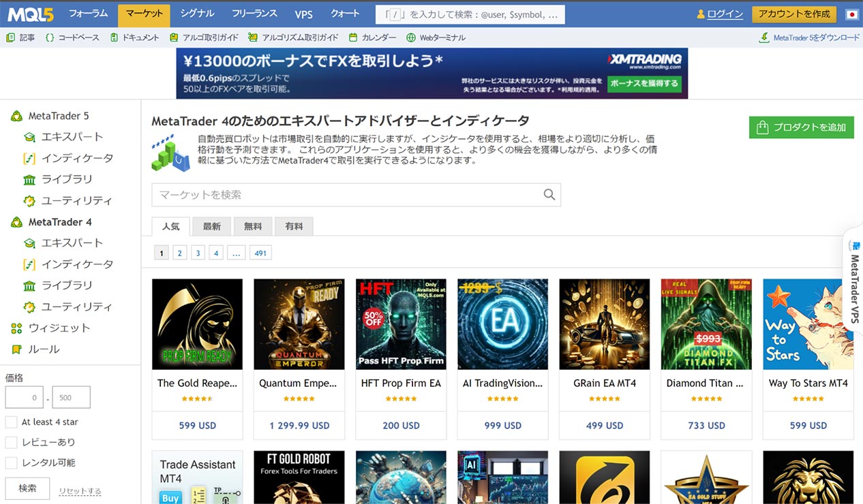Click the アカウントを作成 button
Screen dimensions: 863x504
(794, 14)
